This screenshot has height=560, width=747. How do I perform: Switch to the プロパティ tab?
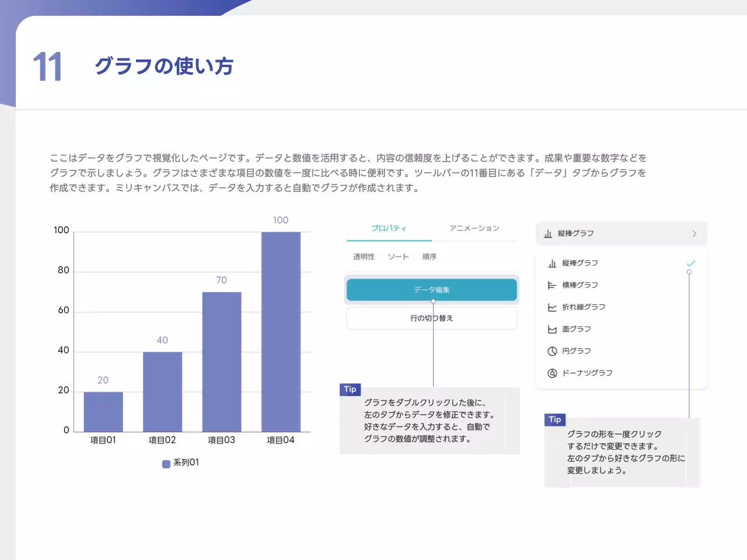(389, 228)
